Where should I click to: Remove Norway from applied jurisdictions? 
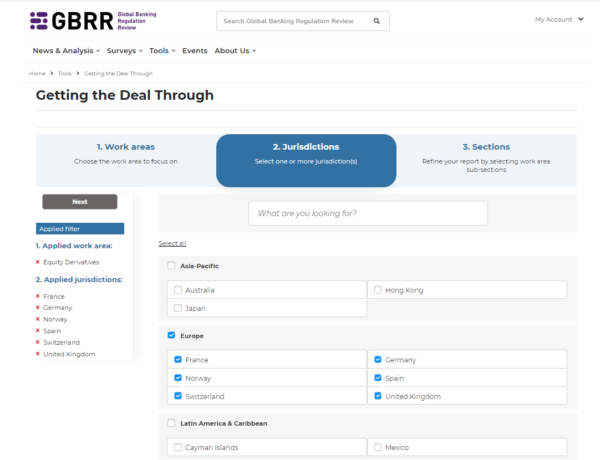pos(38,319)
